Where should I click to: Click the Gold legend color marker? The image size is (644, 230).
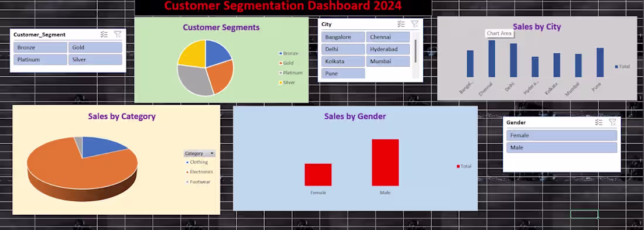tap(280, 63)
